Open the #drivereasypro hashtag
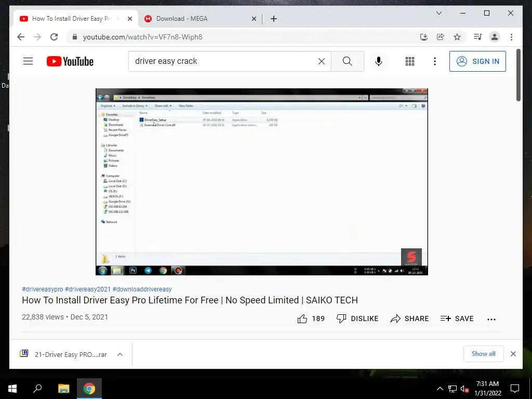This screenshot has height=399, width=532. (x=43, y=289)
